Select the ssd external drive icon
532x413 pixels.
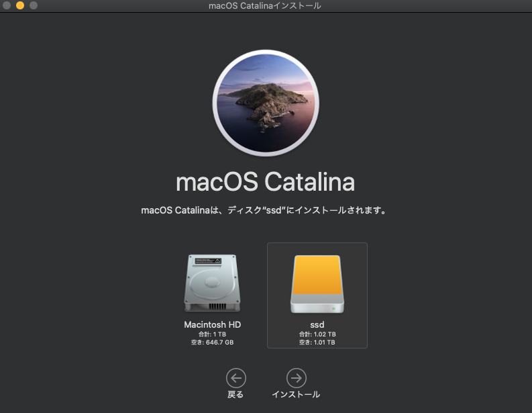point(317,284)
